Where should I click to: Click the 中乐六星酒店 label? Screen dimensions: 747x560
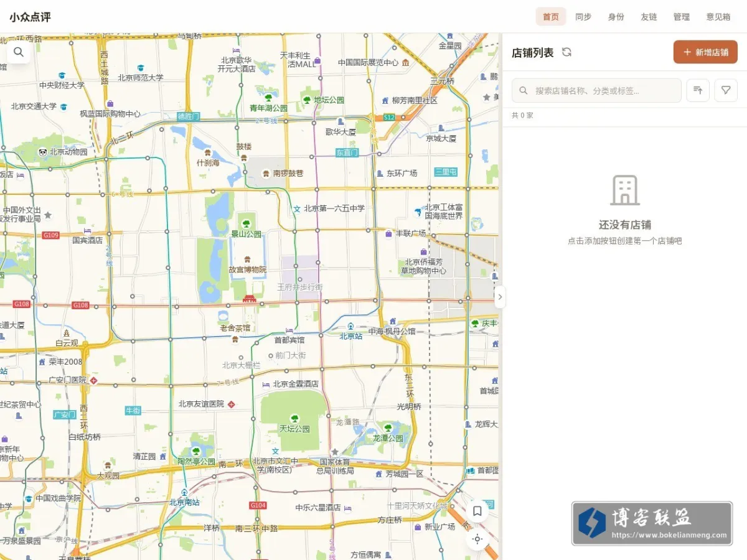[x=318, y=508]
